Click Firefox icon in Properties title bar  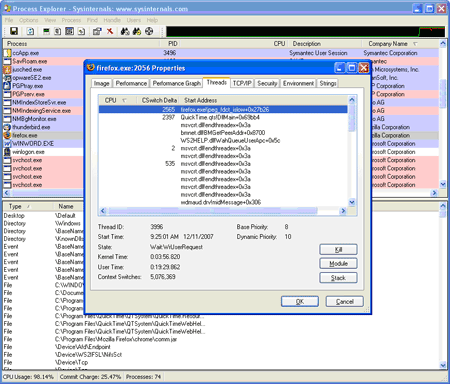pyautogui.click(x=90, y=68)
